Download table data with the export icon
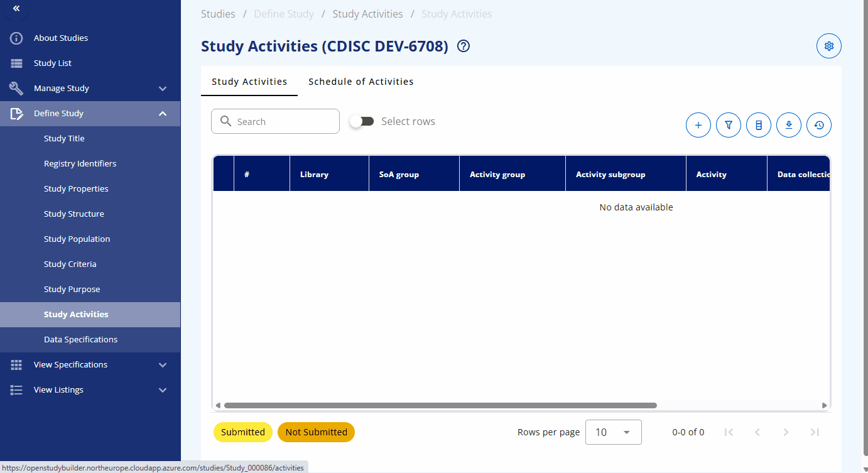Image resolution: width=868 pixels, height=473 pixels. click(789, 125)
